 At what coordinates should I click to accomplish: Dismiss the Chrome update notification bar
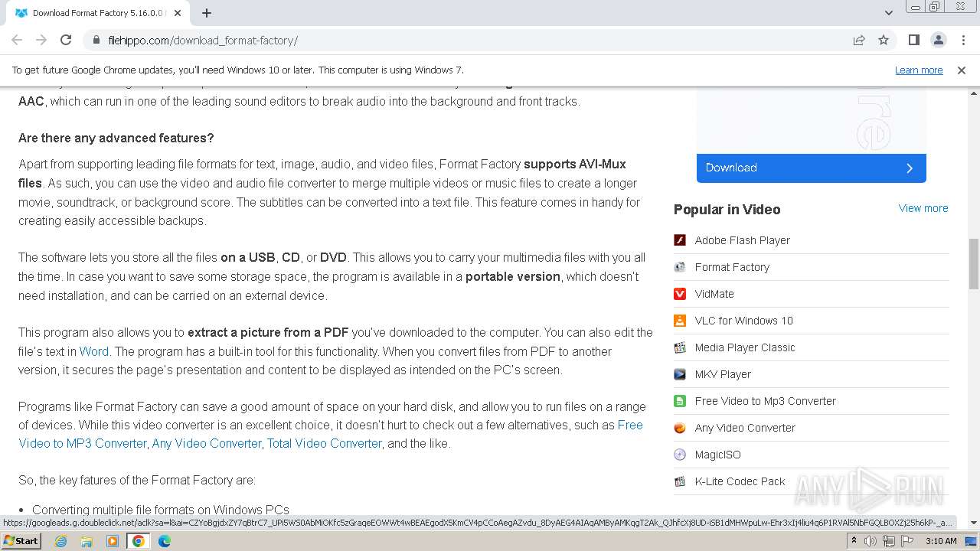point(962,70)
